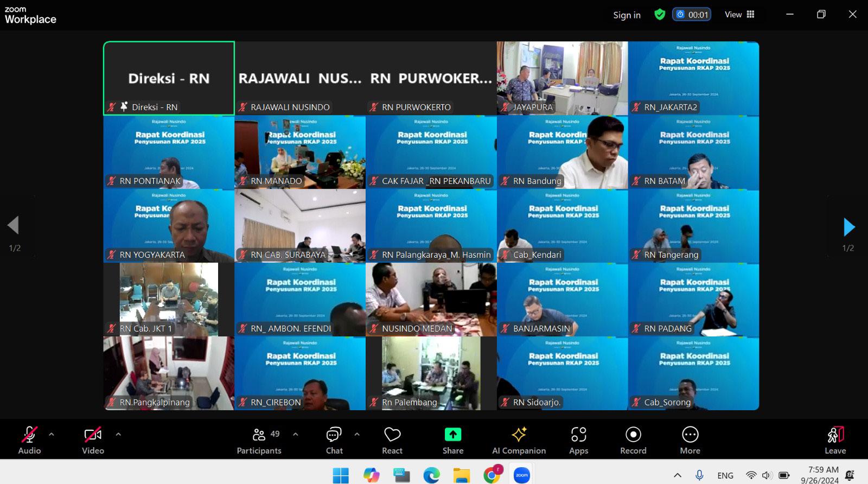Select the RN MANADO video tile
This screenshot has width=868, height=484.
[x=300, y=152]
